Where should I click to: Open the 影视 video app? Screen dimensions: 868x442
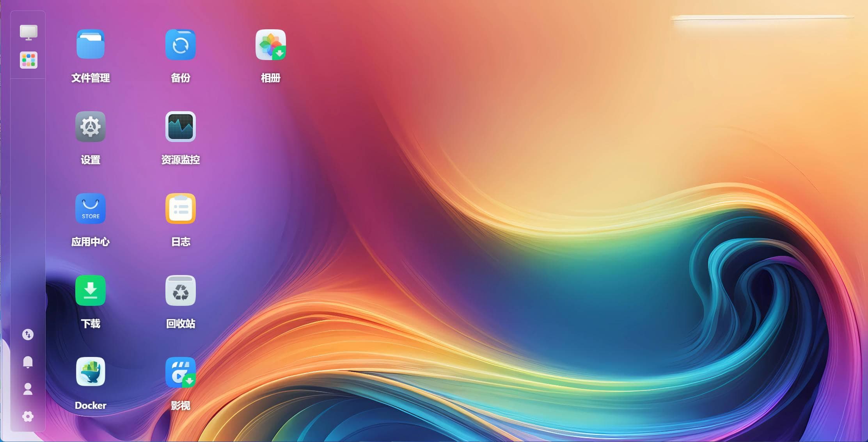pos(180,372)
